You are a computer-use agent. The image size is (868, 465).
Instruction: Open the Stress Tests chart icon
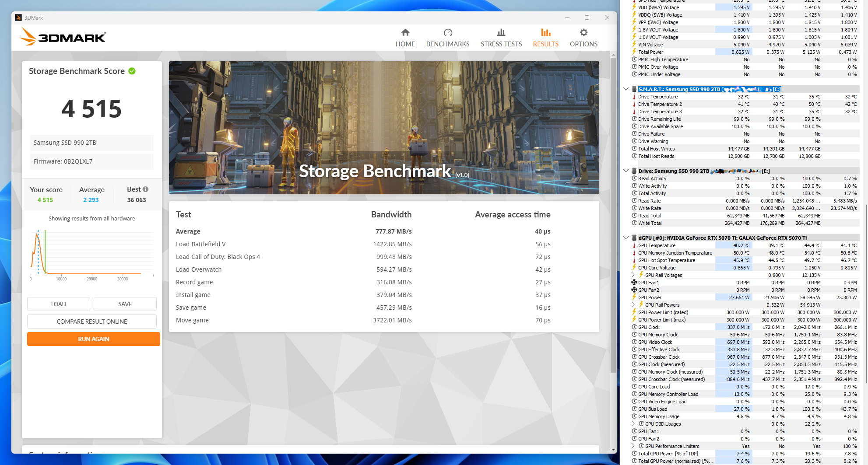pos(501,32)
